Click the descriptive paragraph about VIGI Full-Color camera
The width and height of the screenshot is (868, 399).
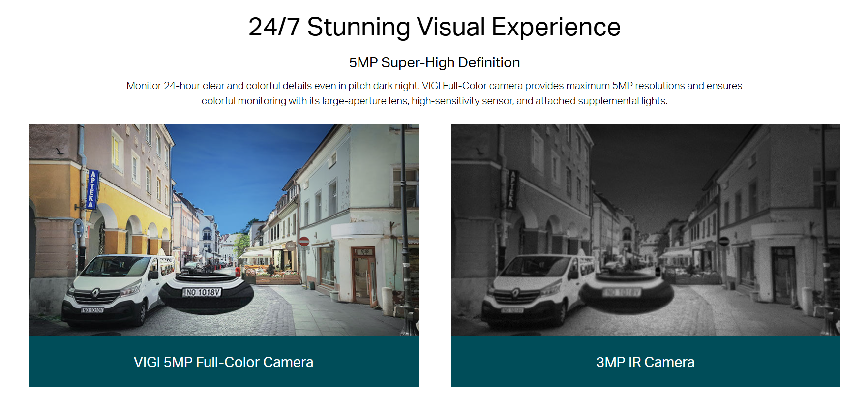point(434,93)
